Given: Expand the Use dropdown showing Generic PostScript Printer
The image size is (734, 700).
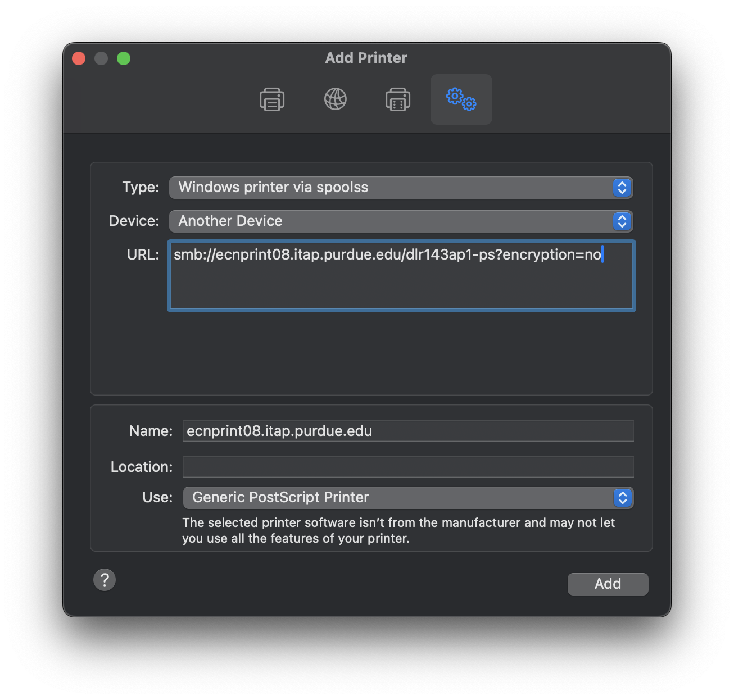Looking at the screenshot, I should [x=408, y=498].
